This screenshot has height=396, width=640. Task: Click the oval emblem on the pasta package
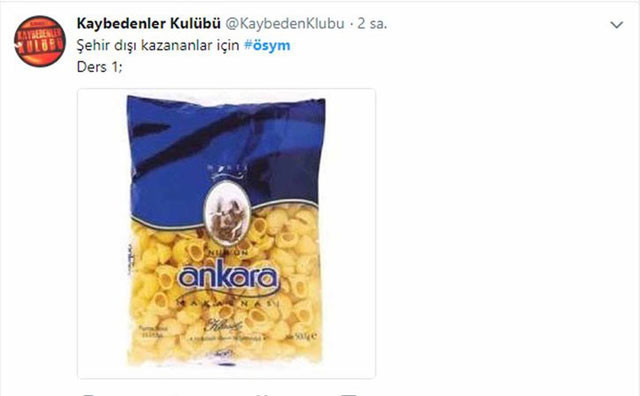point(227,214)
